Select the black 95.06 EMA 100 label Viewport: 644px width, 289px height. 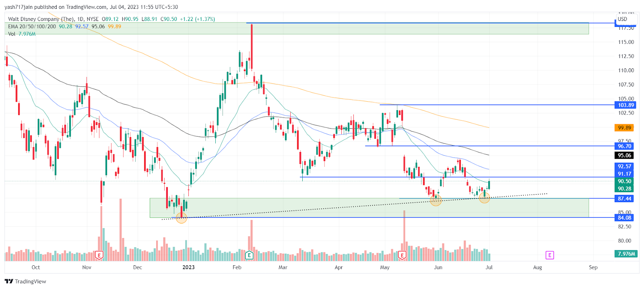coord(624,156)
